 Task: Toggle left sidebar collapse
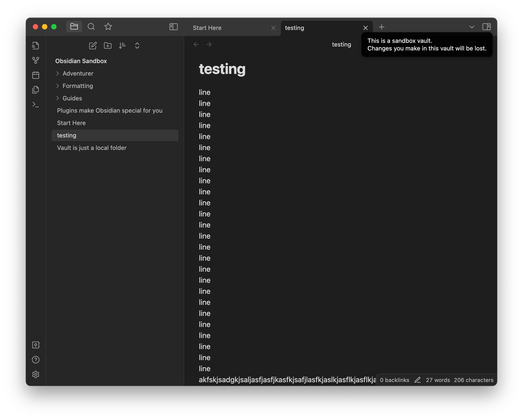173,27
